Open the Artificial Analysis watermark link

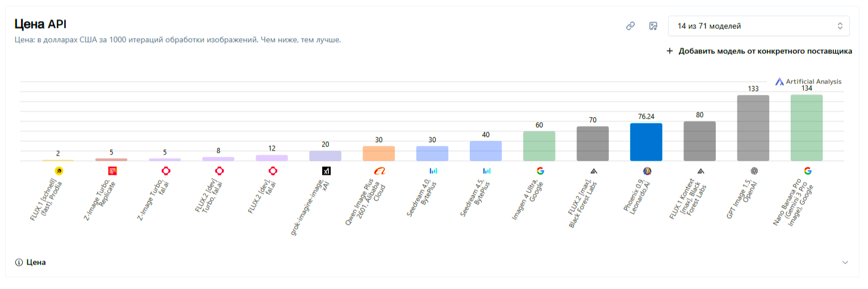click(x=808, y=82)
